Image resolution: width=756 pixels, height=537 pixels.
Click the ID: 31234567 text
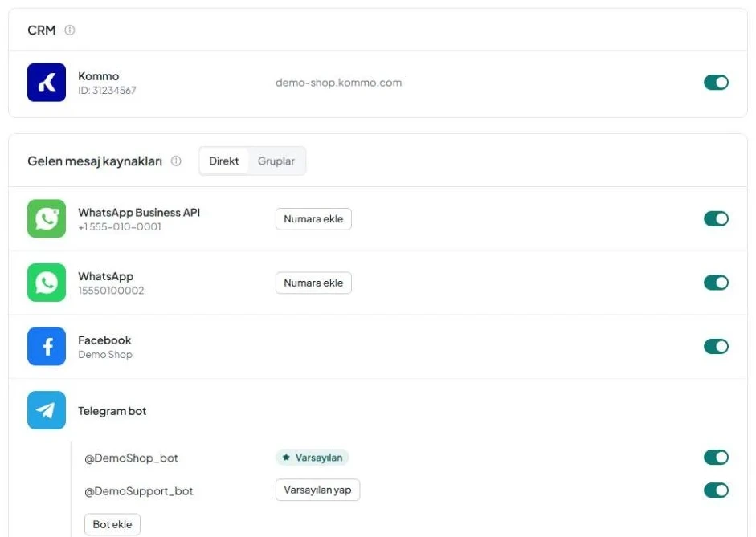(107, 90)
